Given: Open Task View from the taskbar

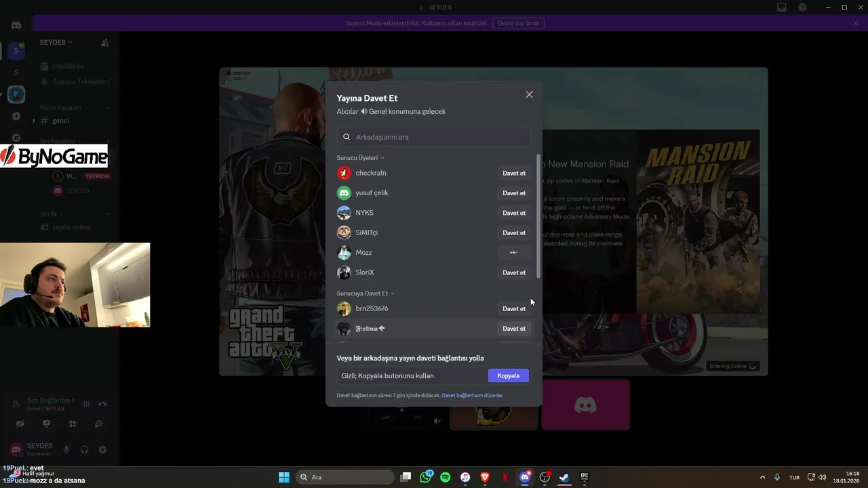Looking at the screenshot, I should [406, 477].
